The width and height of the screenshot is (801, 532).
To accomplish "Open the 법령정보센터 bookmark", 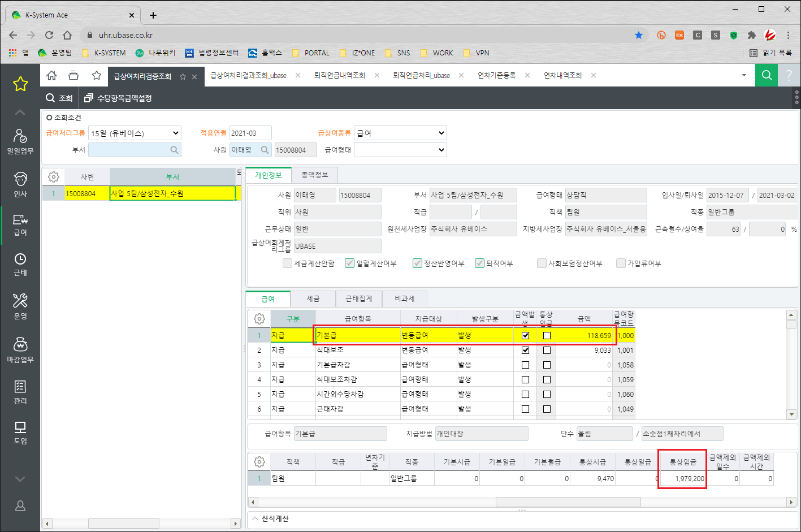I will [212, 53].
